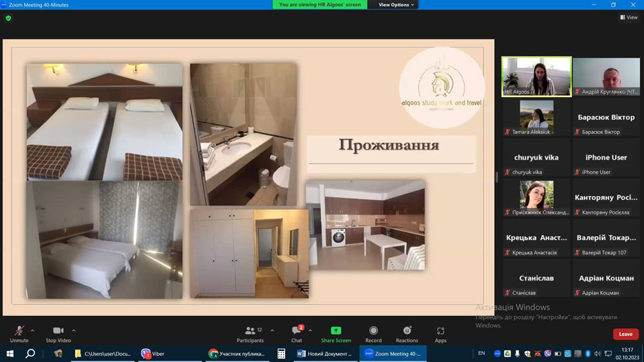Click the green encryption shield icon
This screenshot has width=644, height=362.
point(8,18)
